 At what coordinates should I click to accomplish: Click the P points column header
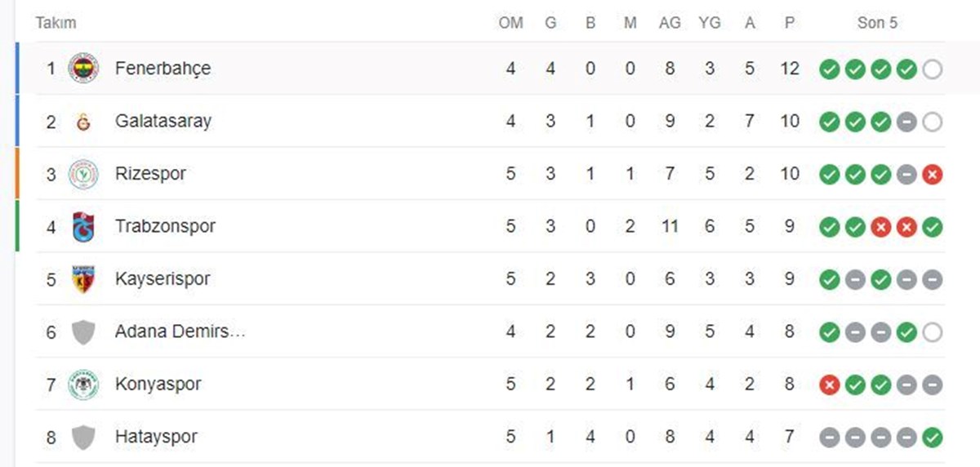(x=789, y=23)
